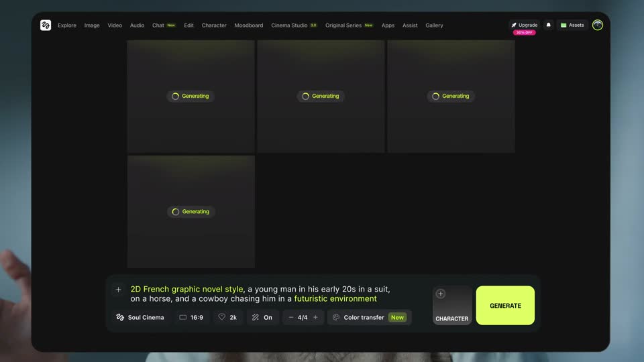
Task: Select the fourth generating tile in second row
Action: coord(191,211)
